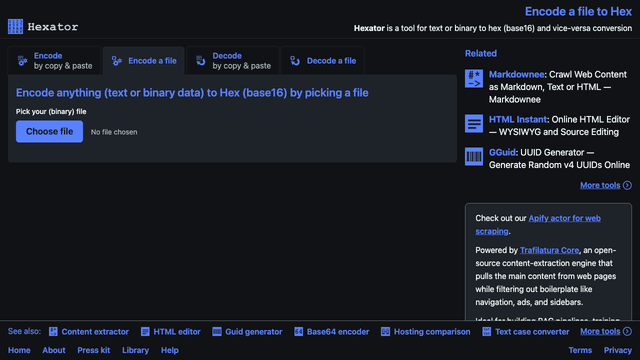
Task: Open the Markdownee tool icon
Action: (473, 78)
